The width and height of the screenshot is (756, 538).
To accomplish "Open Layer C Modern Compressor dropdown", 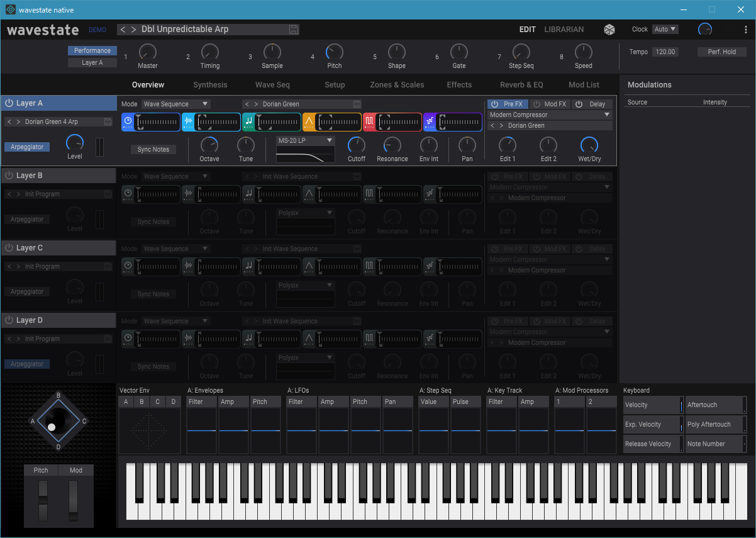I will click(x=550, y=260).
